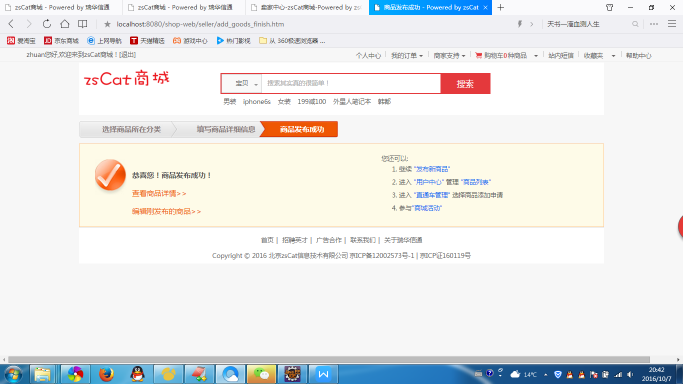
Task: Open the 360 browser bookmarks folder
Action: click(292, 40)
